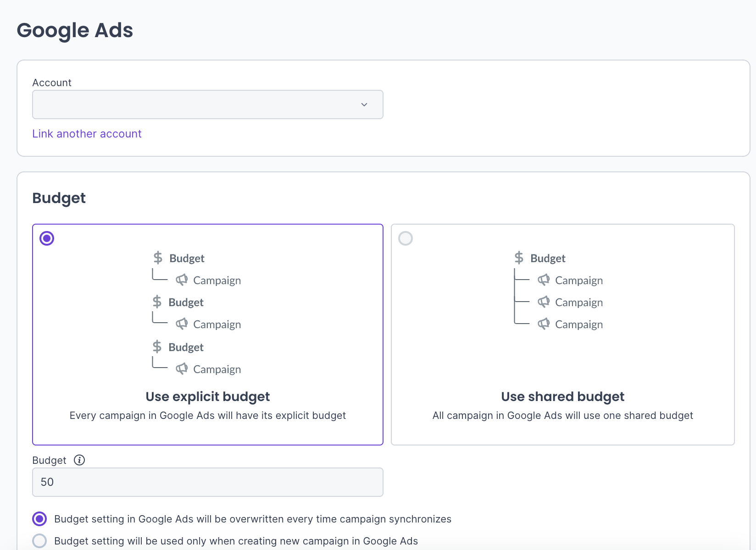
Task: Select the explicit budget radio button
Action: pos(47,238)
